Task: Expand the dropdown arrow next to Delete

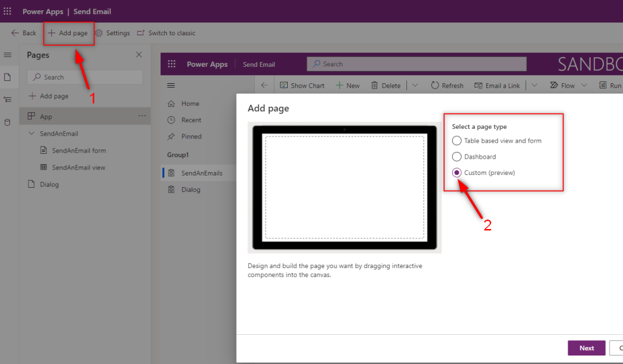Action: coord(415,86)
